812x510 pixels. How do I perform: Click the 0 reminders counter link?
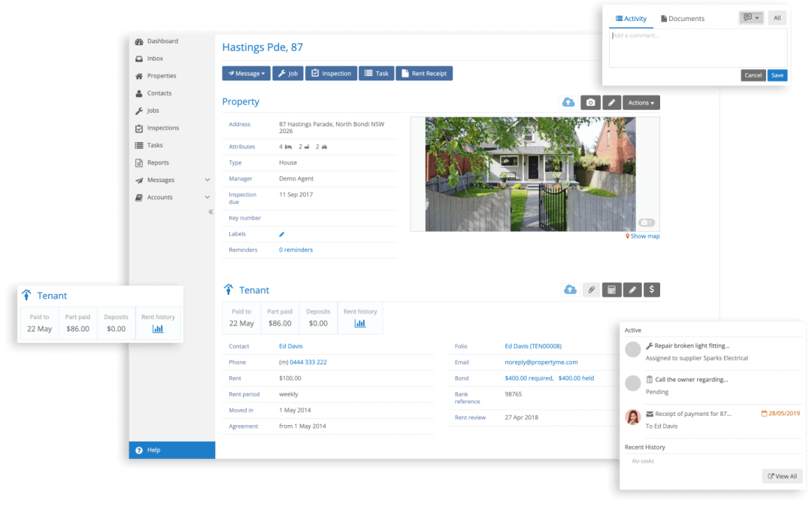click(x=295, y=249)
